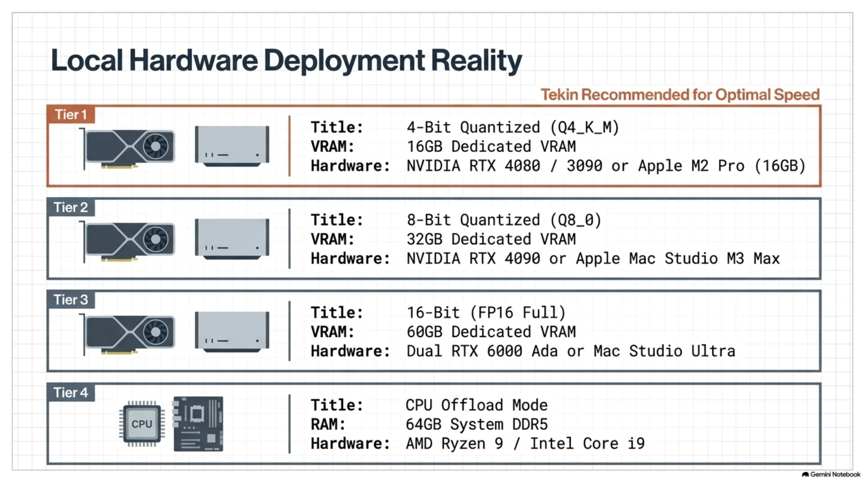The width and height of the screenshot is (868, 484).
Task: Pick the graphics card icon in Tier 3
Action: (x=127, y=334)
